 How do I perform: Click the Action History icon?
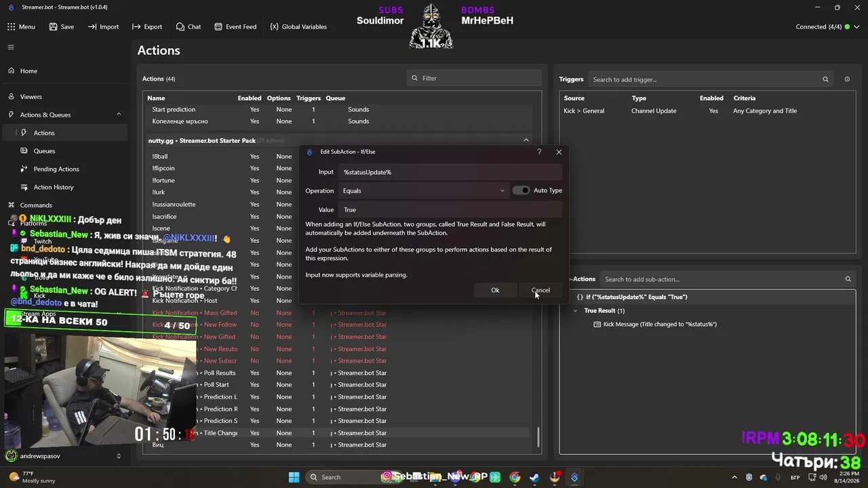pyautogui.click(x=24, y=187)
